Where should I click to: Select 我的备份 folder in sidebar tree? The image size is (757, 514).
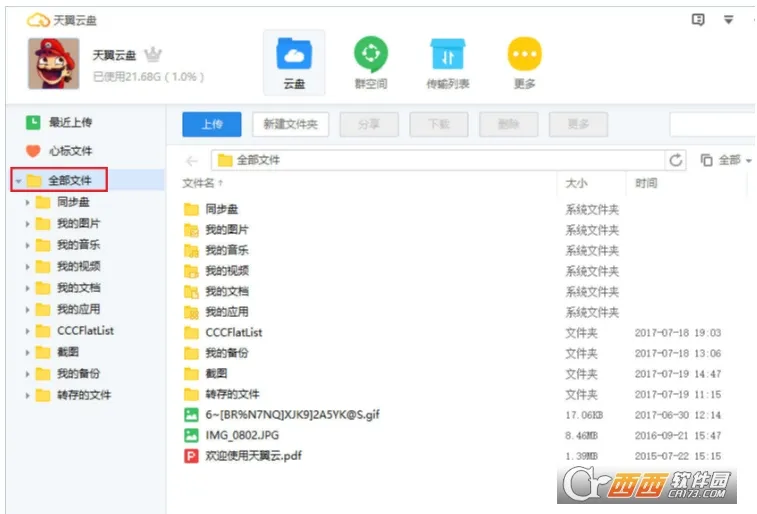point(78,374)
